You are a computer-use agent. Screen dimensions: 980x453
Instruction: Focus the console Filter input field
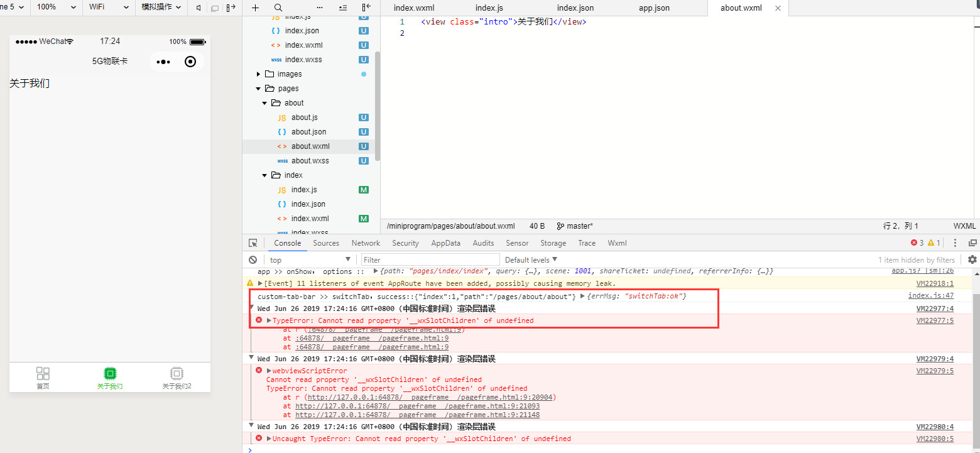(430, 259)
